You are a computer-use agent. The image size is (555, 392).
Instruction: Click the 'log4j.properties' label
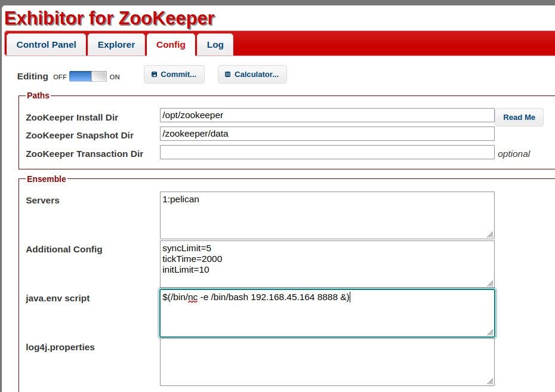click(60, 347)
